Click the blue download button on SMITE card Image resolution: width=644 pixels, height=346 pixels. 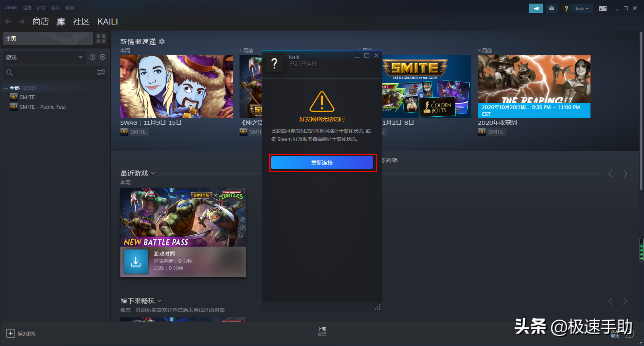[x=136, y=262]
